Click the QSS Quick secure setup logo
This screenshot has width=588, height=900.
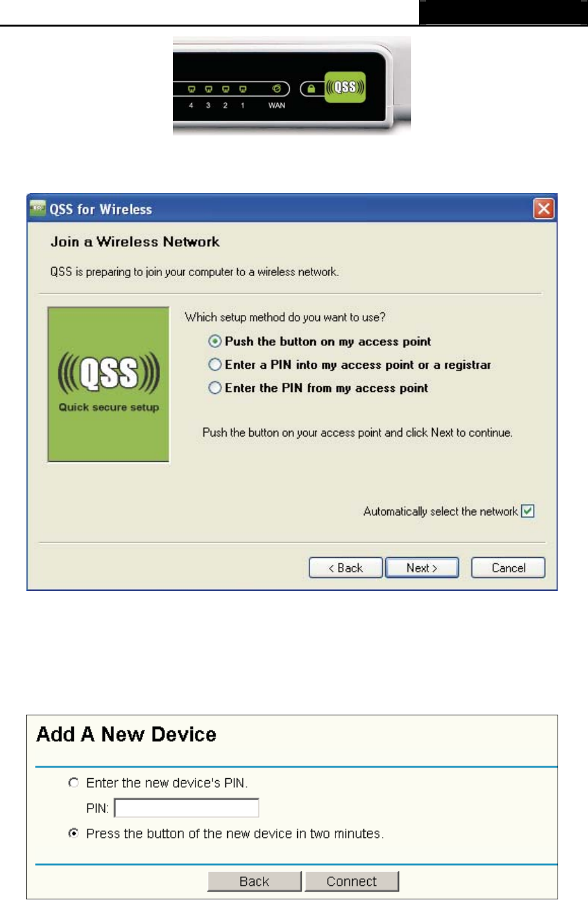[x=109, y=384]
